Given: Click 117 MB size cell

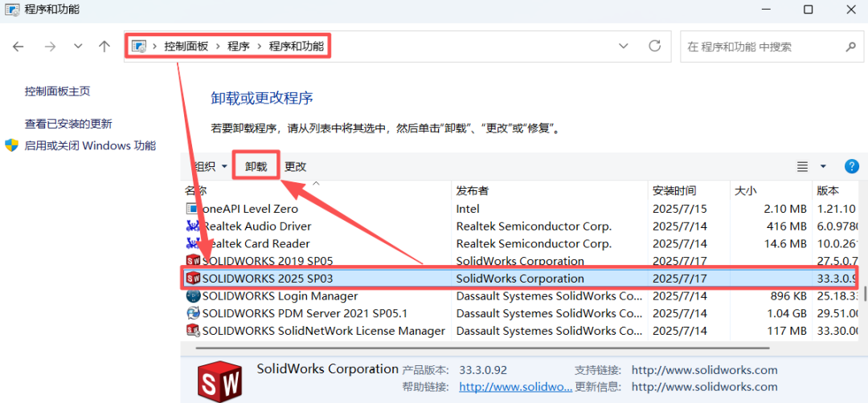Looking at the screenshot, I should pyautogui.click(x=786, y=331).
